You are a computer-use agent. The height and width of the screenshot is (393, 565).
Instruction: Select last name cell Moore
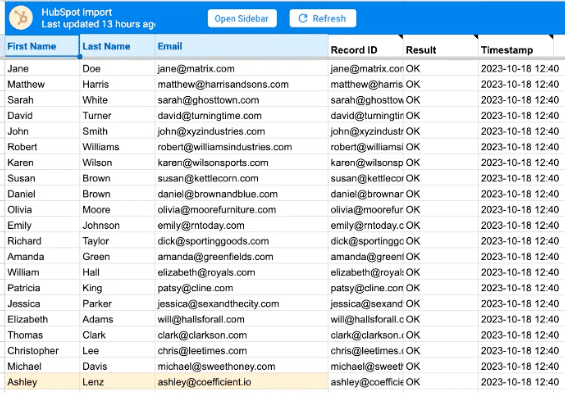(x=117, y=210)
